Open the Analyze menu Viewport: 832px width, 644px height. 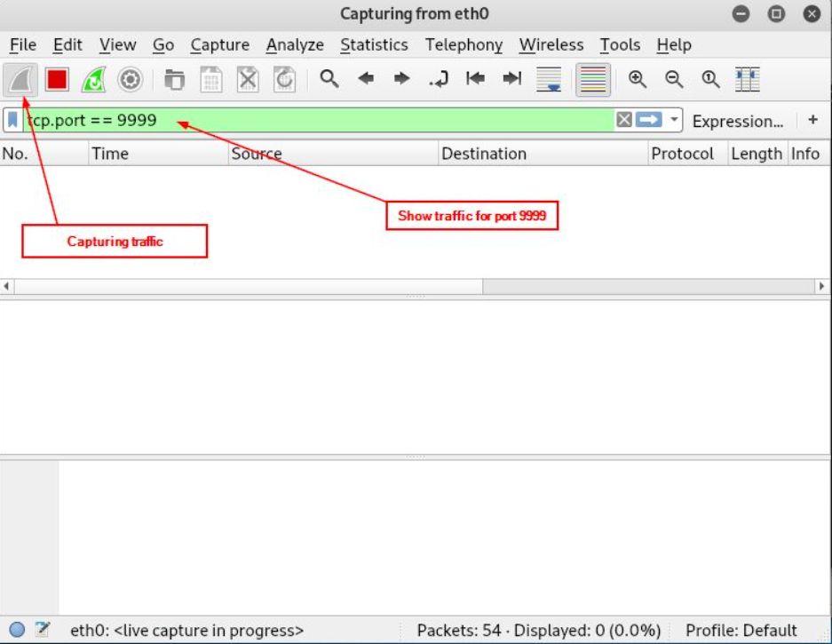point(295,44)
